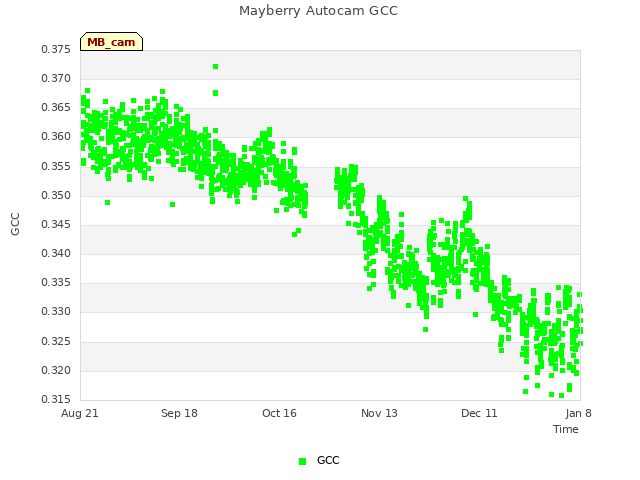Click the highest outlier point above 0.370

click(x=216, y=67)
